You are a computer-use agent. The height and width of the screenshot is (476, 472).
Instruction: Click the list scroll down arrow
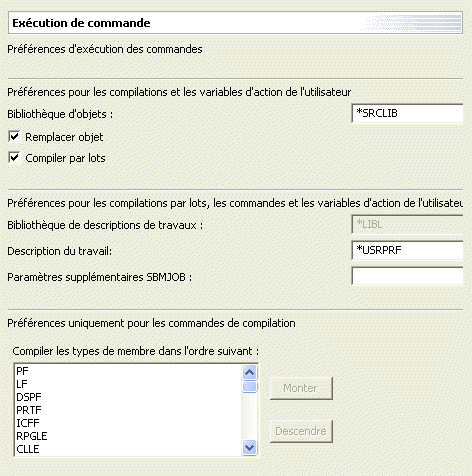point(249,447)
